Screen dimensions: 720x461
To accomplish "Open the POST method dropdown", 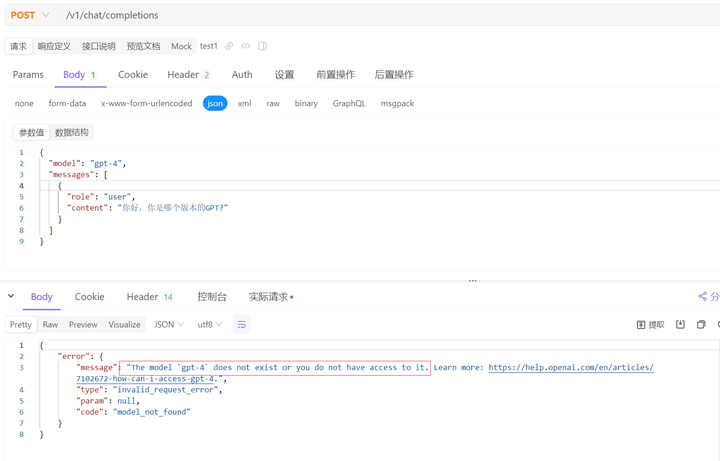I will pyautogui.click(x=30, y=15).
